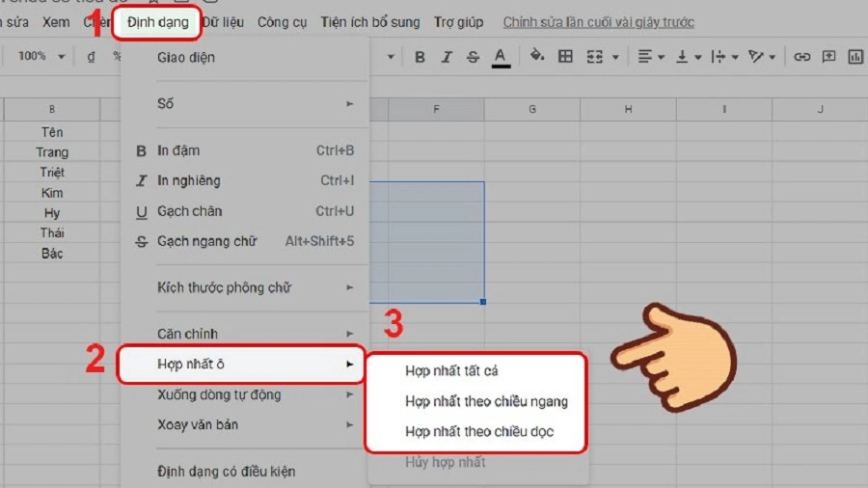The height and width of the screenshot is (488, 868).
Task: Select column H header
Action: point(628,109)
